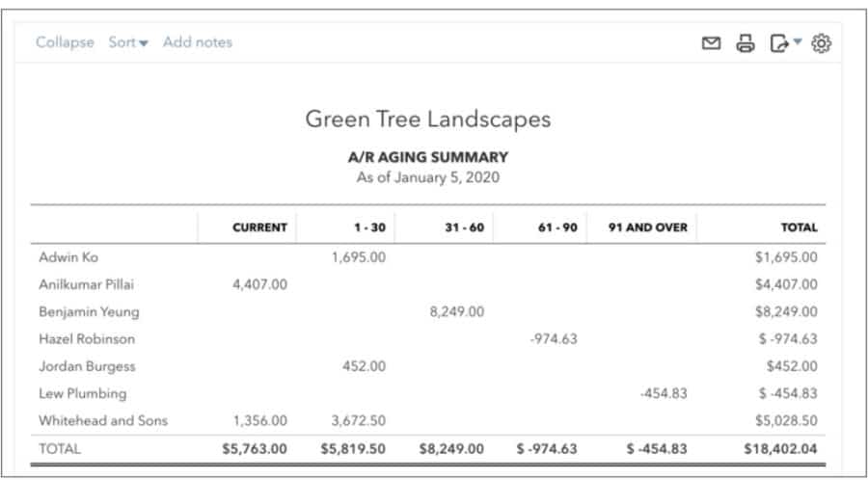Click the Green Tree Landscapes report title
Viewport: 868px width, 480px height.
428,120
